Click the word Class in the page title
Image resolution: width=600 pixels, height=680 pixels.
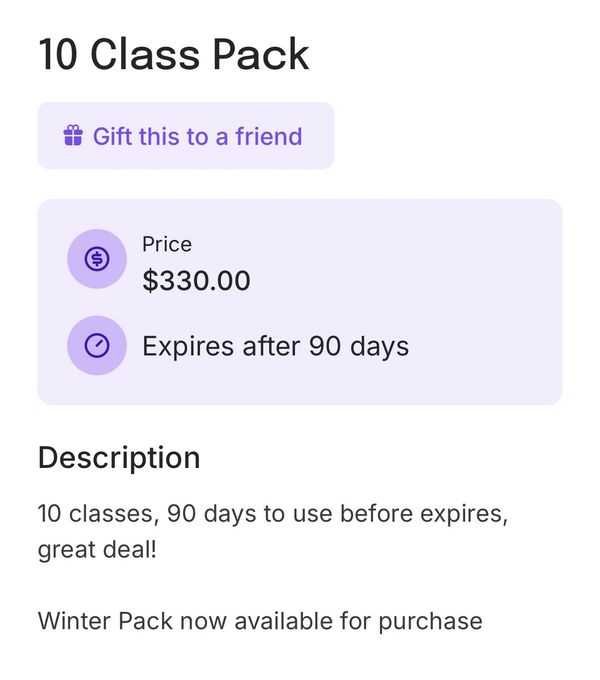pyautogui.click(x=148, y=55)
